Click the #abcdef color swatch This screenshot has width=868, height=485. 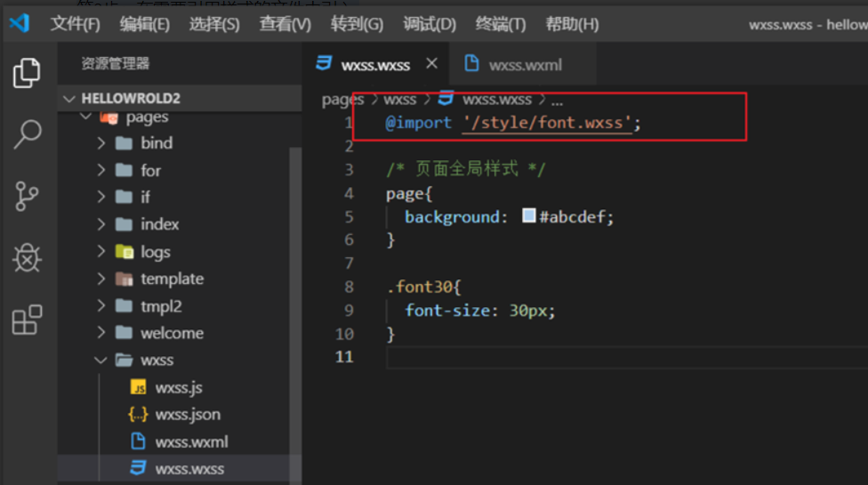[529, 216]
